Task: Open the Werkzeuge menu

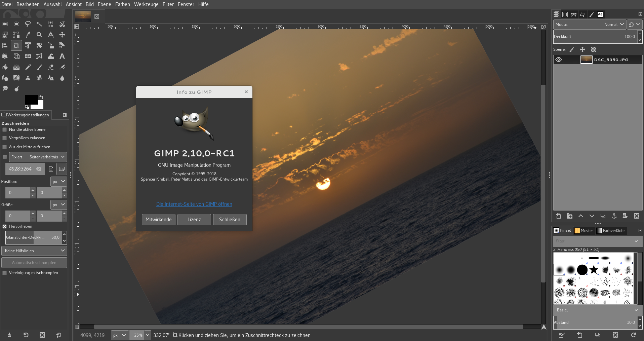Action: (146, 4)
